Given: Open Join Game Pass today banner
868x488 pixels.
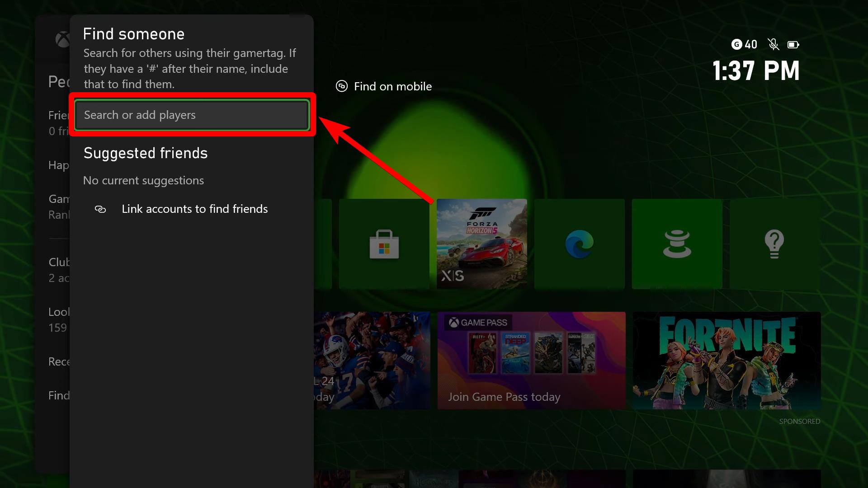Looking at the screenshot, I should click(531, 361).
